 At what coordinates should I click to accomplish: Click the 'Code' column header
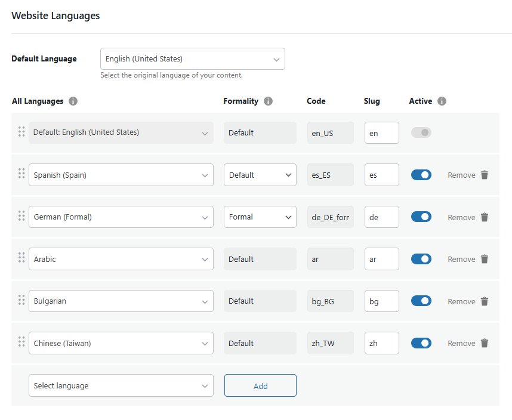pos(316,101)
